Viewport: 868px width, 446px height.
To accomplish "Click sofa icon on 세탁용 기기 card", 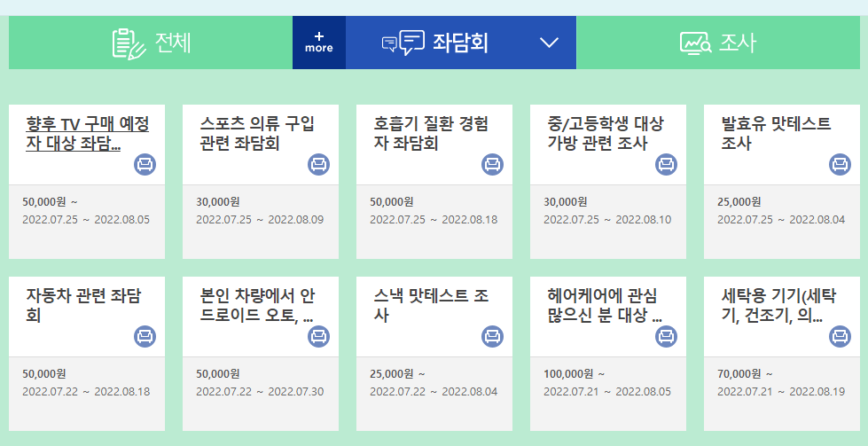I will [x=840, y=336].
